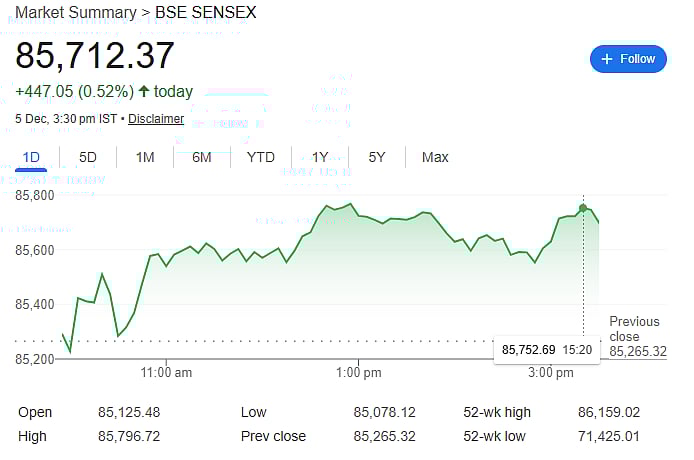
Task: Switch to the 5Y range tab
Action: coord(377,157)
